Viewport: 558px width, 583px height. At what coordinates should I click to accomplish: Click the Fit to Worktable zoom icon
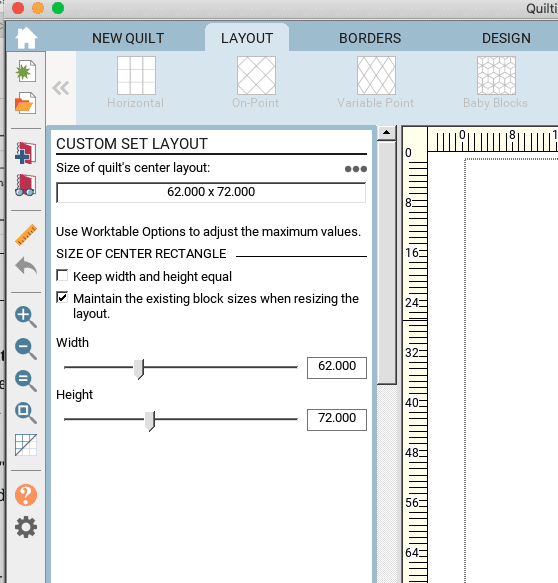(x=26, y=413)
